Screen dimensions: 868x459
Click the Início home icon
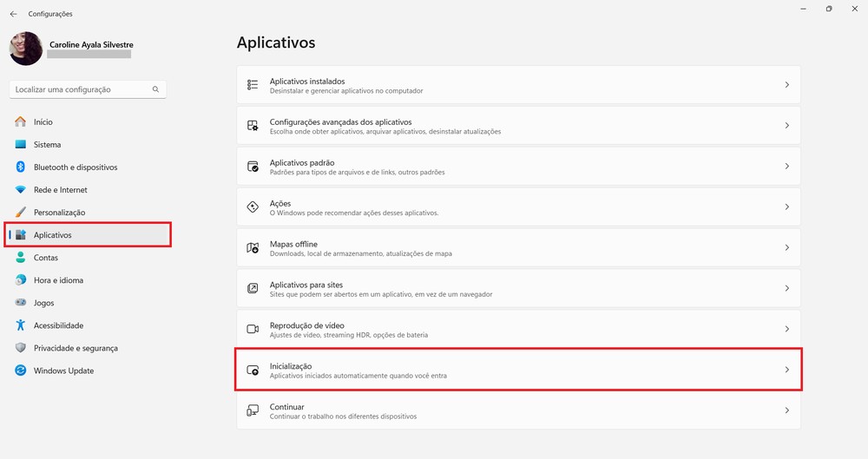[x=21, y=121]
